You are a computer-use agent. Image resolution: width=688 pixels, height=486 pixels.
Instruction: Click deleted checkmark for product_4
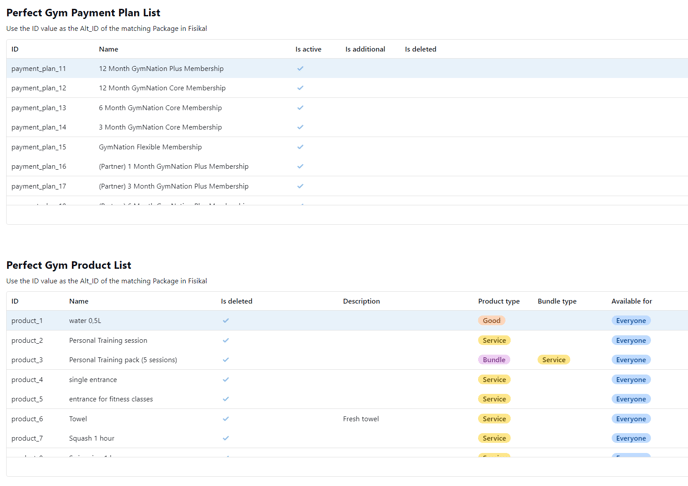[226, 379]
